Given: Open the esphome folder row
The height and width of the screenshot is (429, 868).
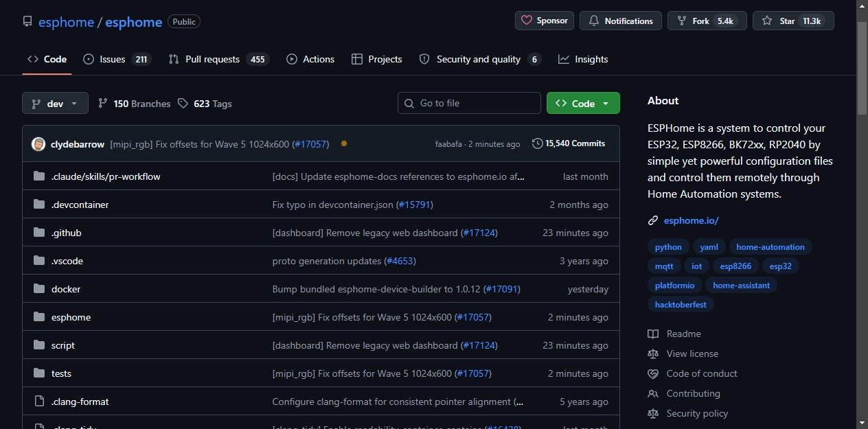Looking at the screenshot, I should tap(321, 317).
